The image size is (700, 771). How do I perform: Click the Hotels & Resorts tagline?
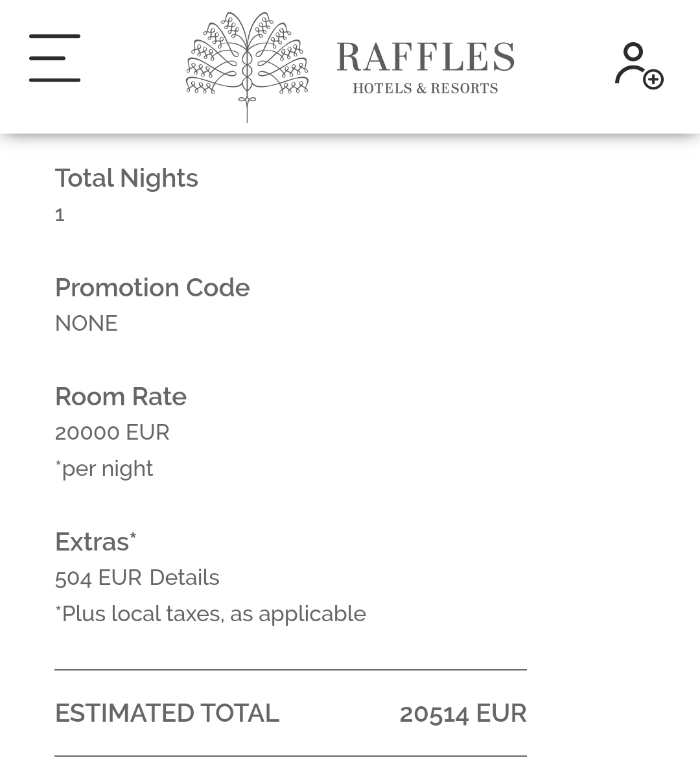tap(425, 88)
